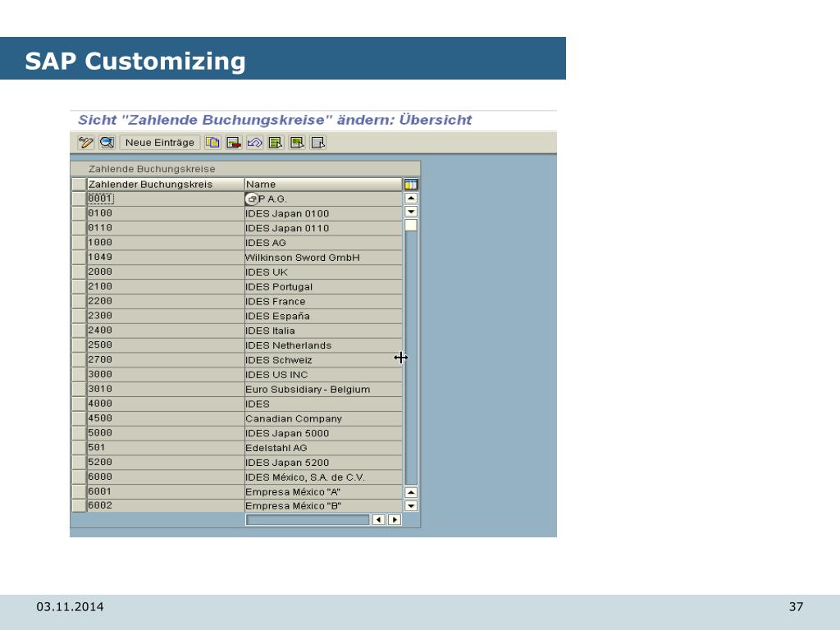840x630 pixels.
Task: Click the select all entries icon
Action: point(276,143)
